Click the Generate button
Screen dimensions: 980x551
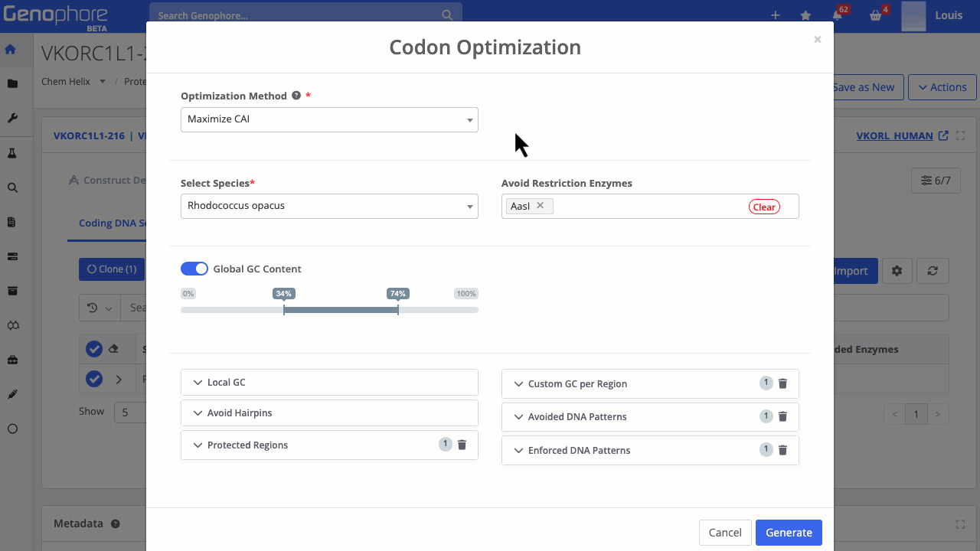pos(788,532)
